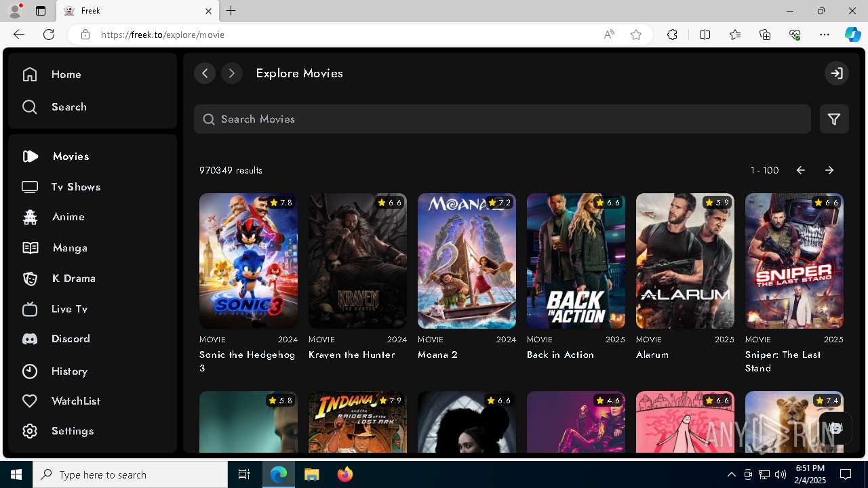
Task: Open the K Drama section
Action: [58, 279]
